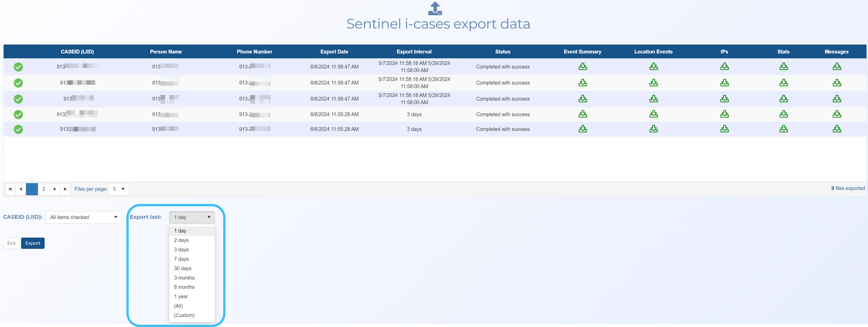Click the Export button
This screenshot has width=868, height=327.
[33, 243]
